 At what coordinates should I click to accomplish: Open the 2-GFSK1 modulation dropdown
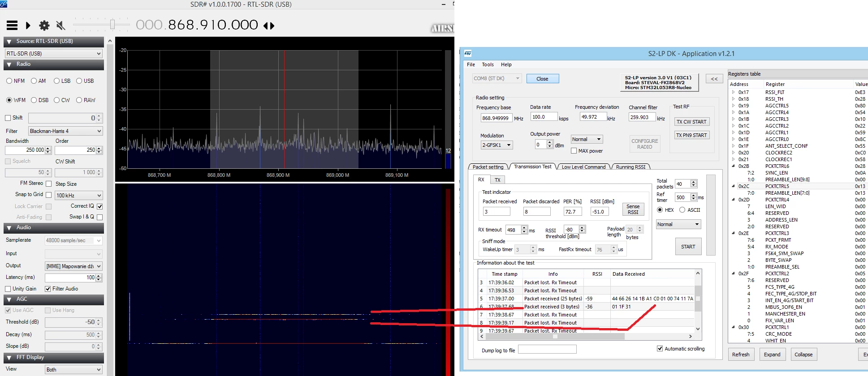point(497,145)
